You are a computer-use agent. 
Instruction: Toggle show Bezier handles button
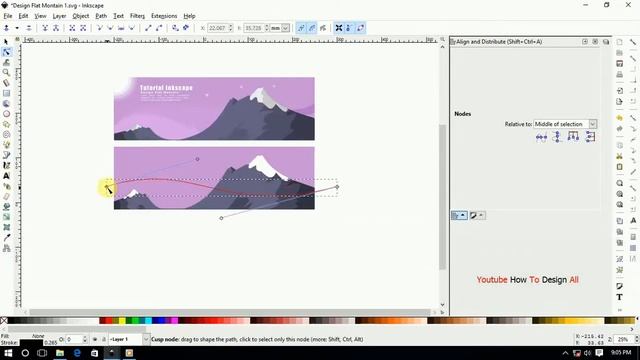(350, 28)
